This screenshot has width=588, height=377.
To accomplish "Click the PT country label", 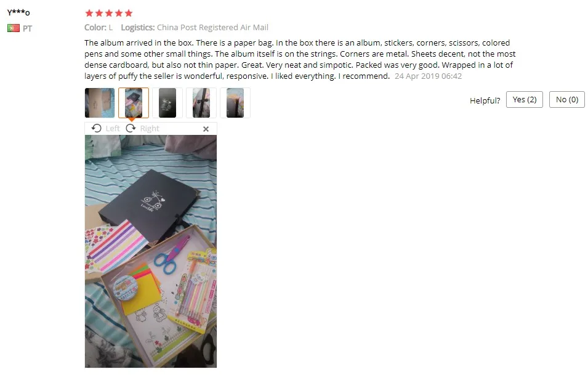I will tap(27, 28).
